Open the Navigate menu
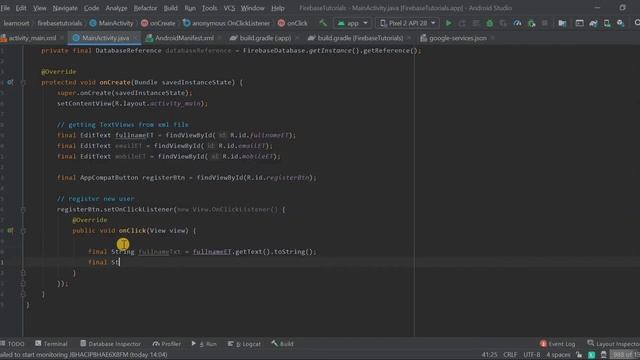Screen dimensions: 640x360 65,8
